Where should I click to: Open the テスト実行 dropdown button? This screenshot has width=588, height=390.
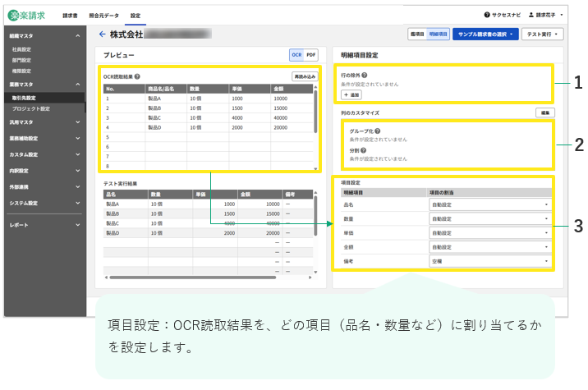(542, 34)
